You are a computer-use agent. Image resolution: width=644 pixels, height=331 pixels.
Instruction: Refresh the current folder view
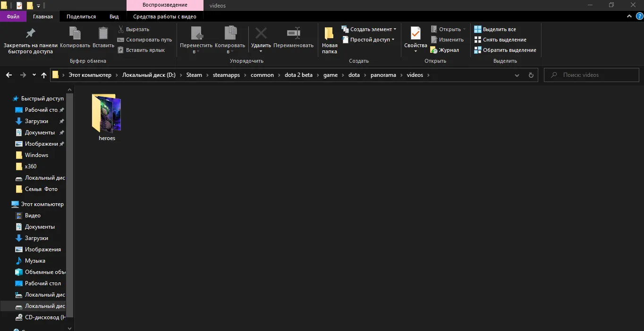pyautogui.click(x=531, y=75)
